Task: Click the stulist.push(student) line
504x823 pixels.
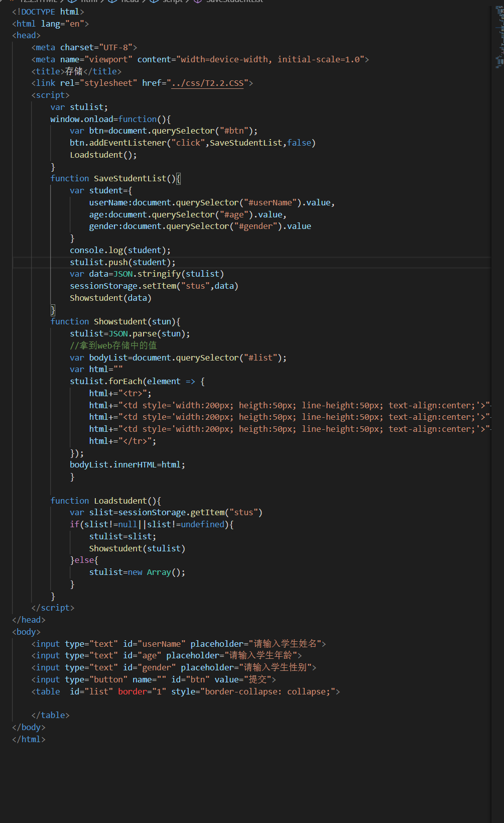Action: pos(122,262)
